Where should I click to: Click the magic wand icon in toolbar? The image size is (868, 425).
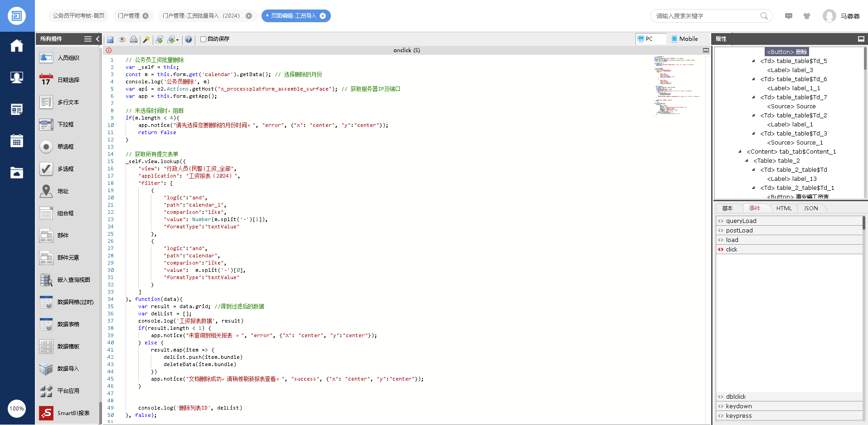point(146,39)
